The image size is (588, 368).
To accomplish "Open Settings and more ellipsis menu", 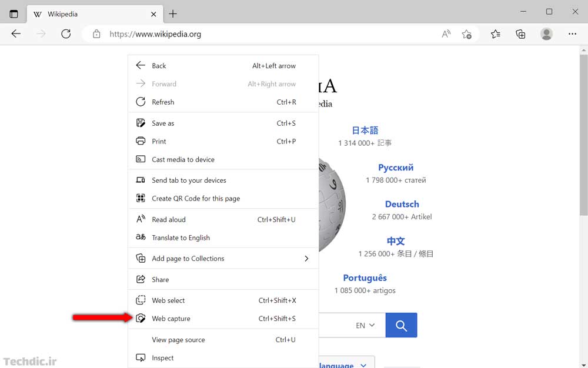I will tap(572, 34).
